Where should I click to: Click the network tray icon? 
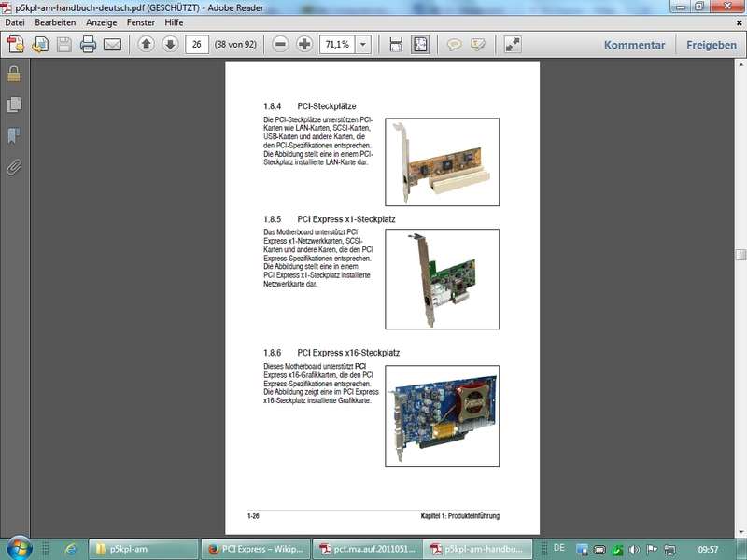pyautogui.click(x=669, y=550)
